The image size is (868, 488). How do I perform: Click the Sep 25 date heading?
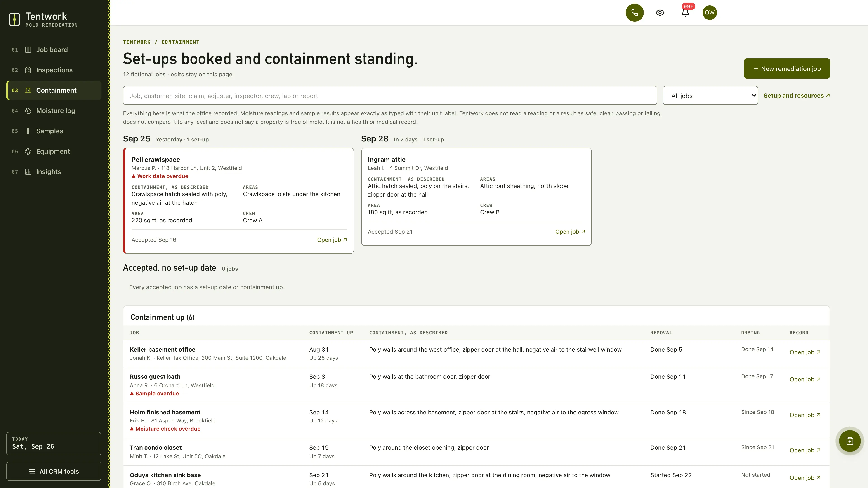(x=137, y=139)
